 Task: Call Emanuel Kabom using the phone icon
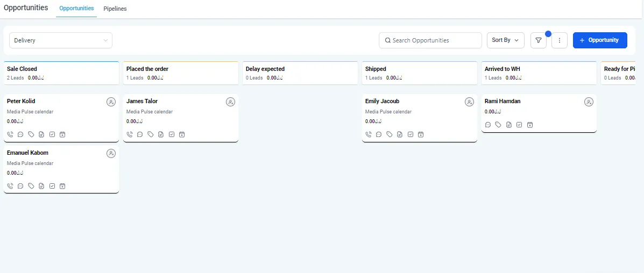(x=10, y=186)
